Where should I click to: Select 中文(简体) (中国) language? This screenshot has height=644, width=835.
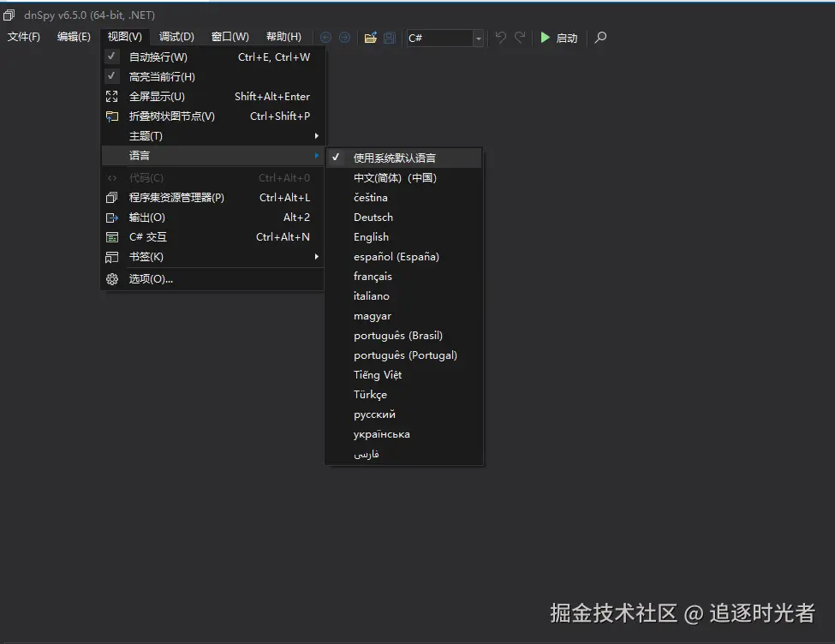(x=403, y=178)
